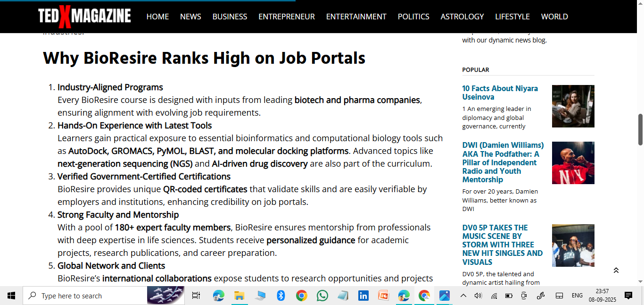Viewport: 644px width, 305px height.
Task: Open LinkedIn app in taskbar
Action: (363, 296)
